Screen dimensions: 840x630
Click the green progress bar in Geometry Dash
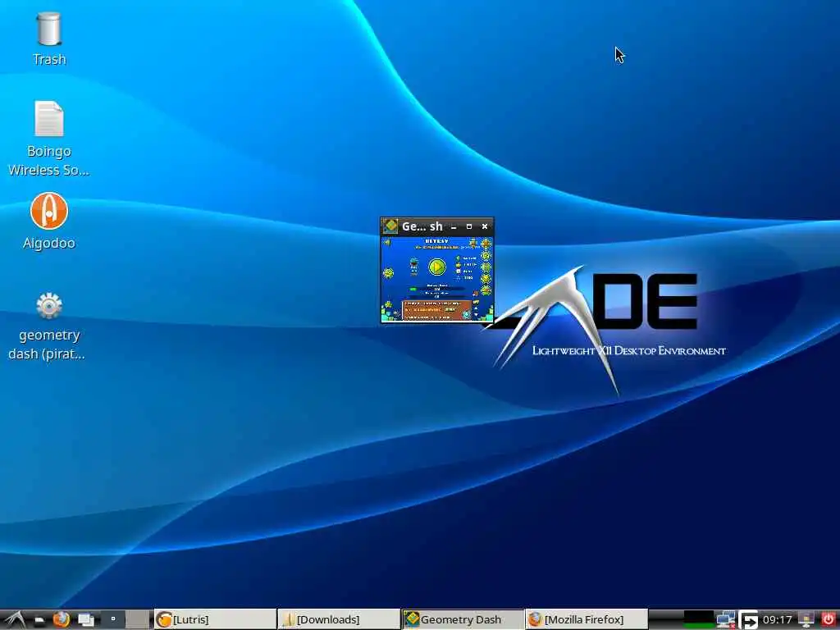point(413,290)
